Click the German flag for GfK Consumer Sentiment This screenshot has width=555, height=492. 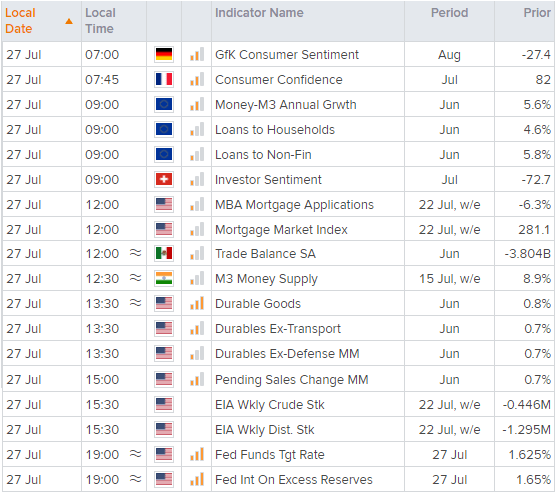pos(164,55)
